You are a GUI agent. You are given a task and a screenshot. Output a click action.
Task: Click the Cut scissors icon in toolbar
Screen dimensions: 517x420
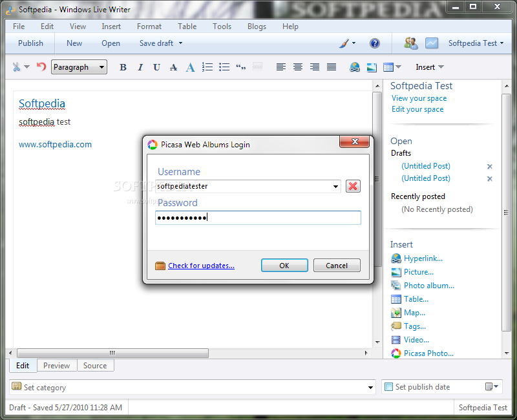[16, 67]
